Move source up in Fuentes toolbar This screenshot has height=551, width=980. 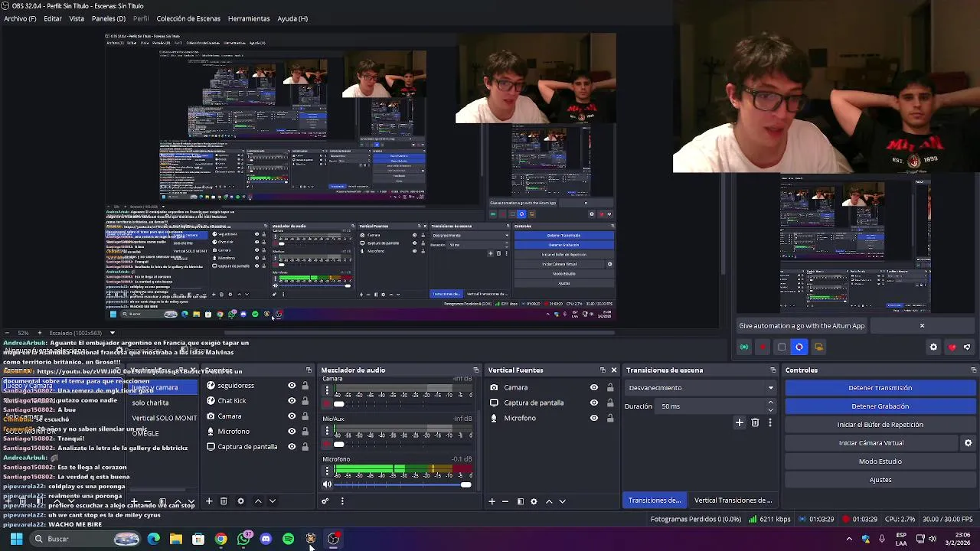click(x=258, y=501)
